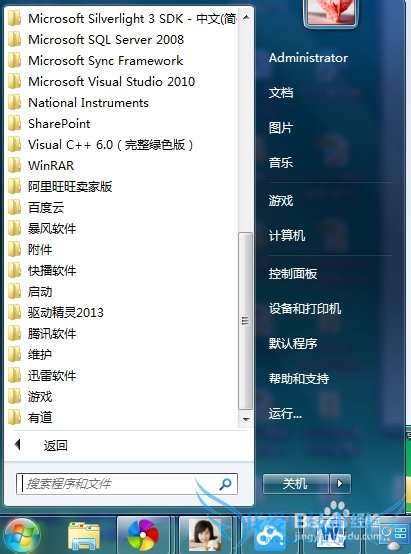Open 图片 from the right pane

click(x=281, y=128)
